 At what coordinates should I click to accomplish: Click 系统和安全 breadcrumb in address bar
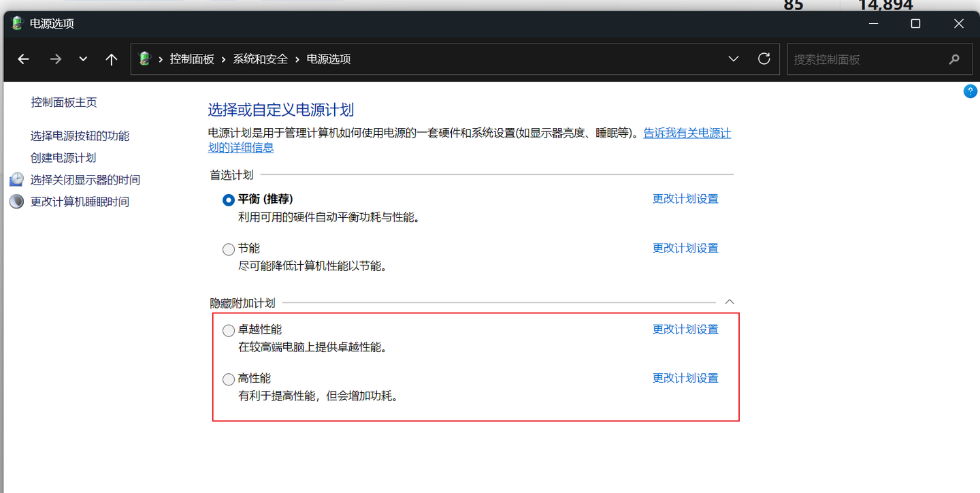coord(261,59)
